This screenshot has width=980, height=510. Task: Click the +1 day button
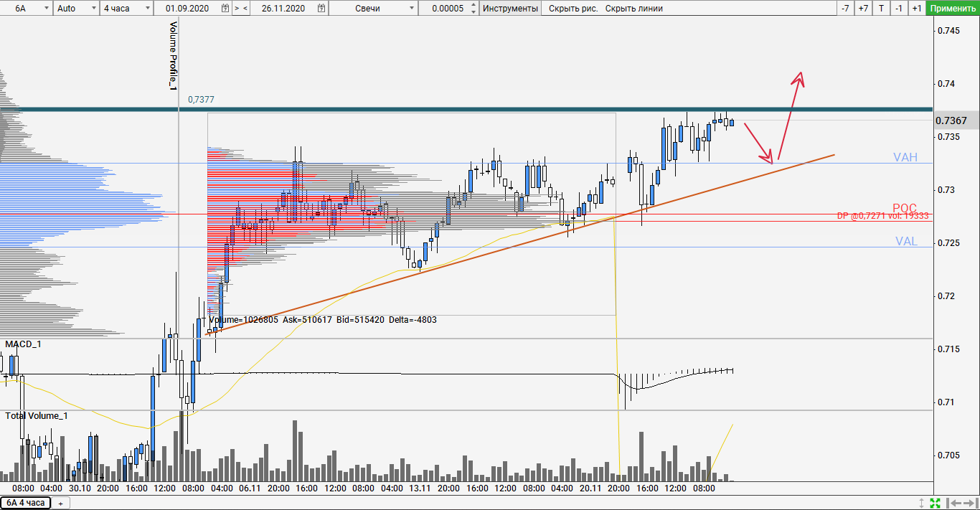(x=917, y=9)
